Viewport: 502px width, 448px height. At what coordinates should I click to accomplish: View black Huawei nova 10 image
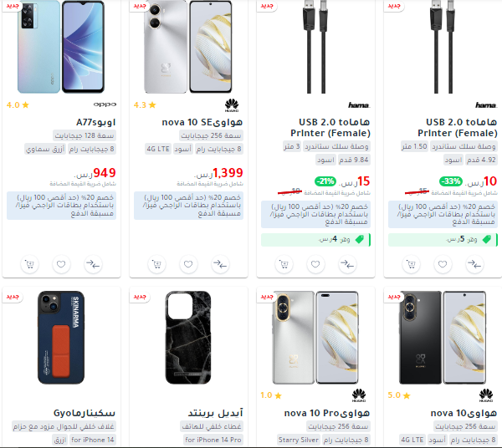443,338
